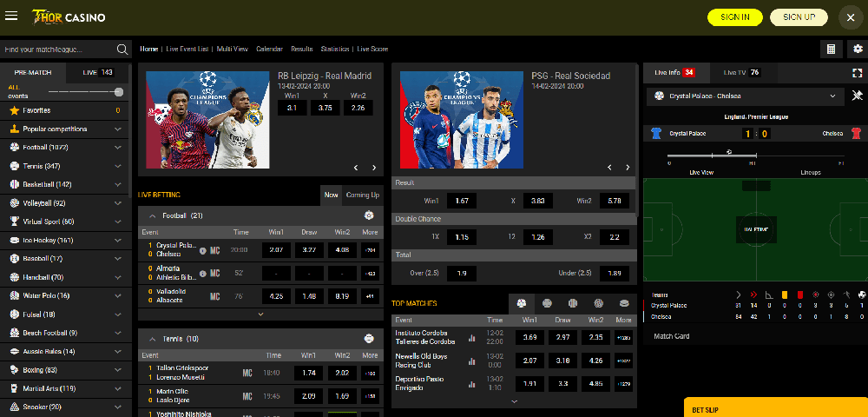Click the pin icon beside Crystal Palace - Chelsea
The width and height of the screenshot is (868, 417).
857,96
